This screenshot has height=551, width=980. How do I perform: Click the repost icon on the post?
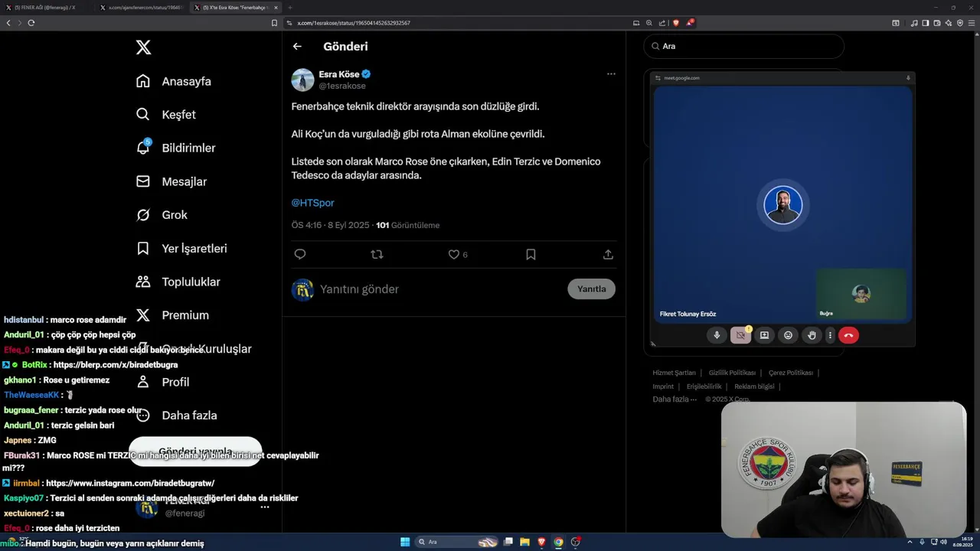(x=377, y=255)
